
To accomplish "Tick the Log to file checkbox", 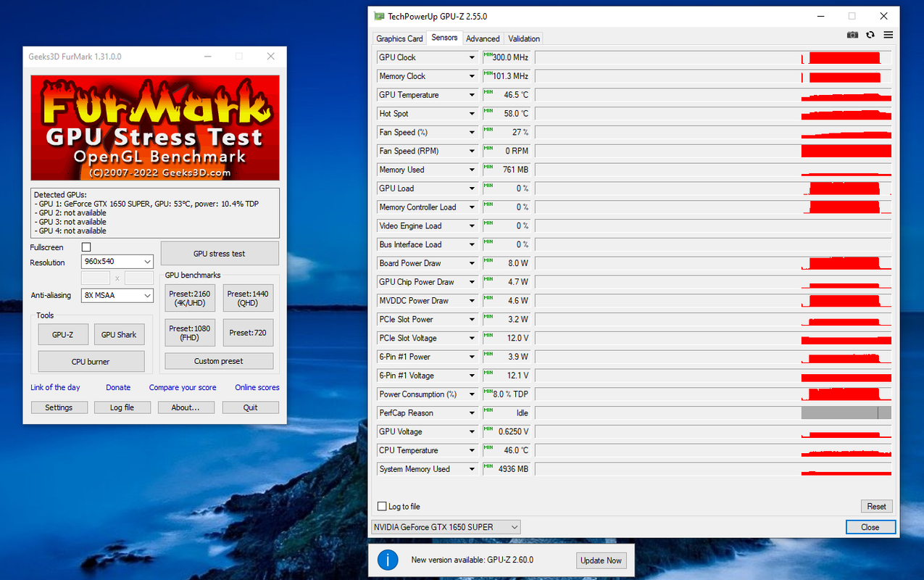I will coord(383,506).
